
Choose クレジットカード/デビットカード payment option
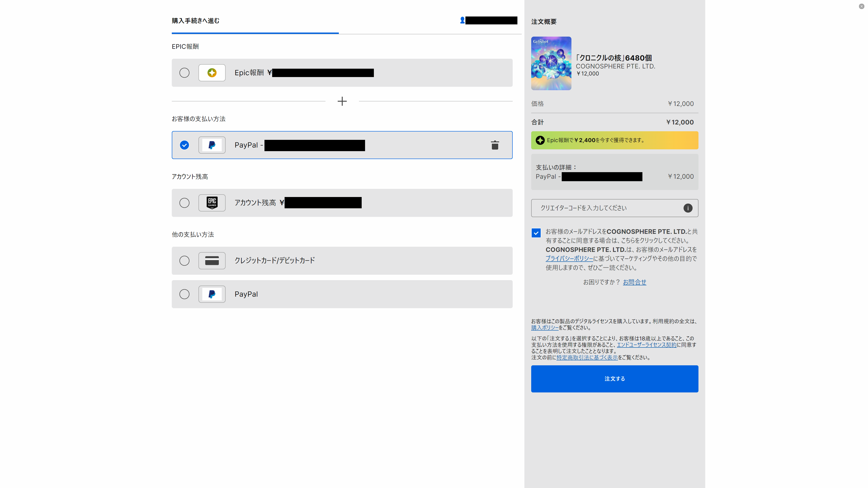pos(184,261)
